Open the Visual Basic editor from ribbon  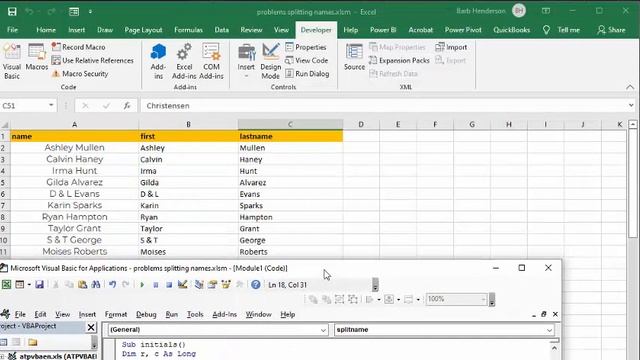(x=11, y=61)
